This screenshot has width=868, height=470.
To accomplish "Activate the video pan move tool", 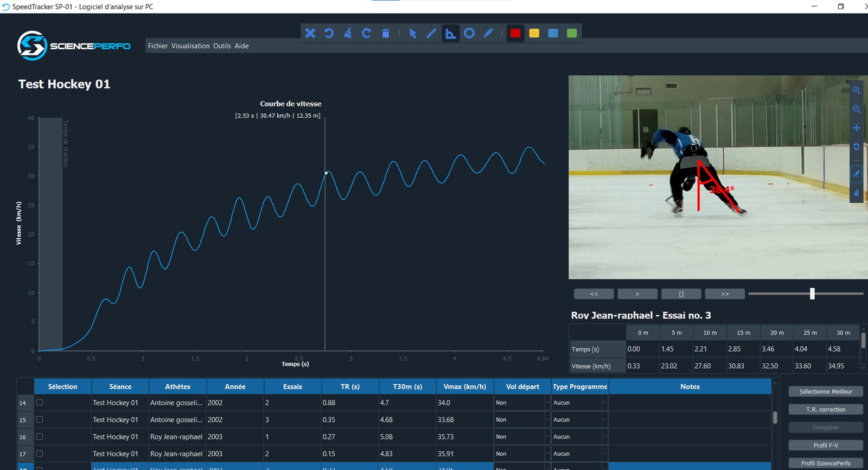I will click(x=856, y=128).
